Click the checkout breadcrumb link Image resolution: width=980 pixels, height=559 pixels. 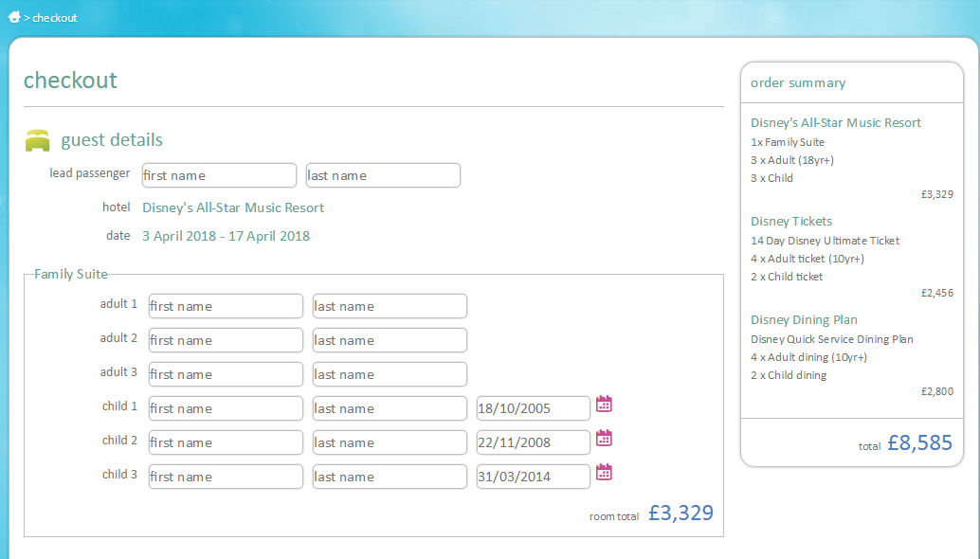[55, 18]
